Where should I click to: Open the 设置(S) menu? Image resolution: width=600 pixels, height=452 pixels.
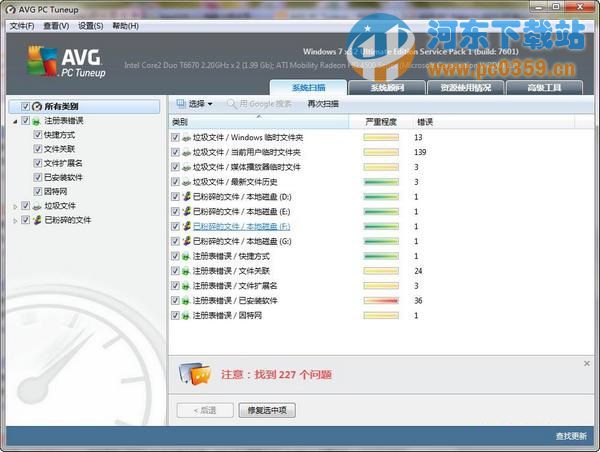tap(90, 26)
